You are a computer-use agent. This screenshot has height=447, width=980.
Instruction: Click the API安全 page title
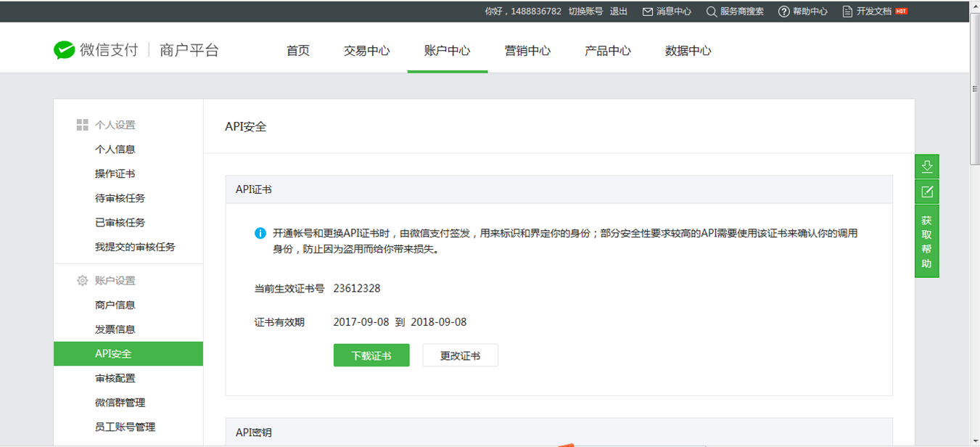(x=246, y=127)
